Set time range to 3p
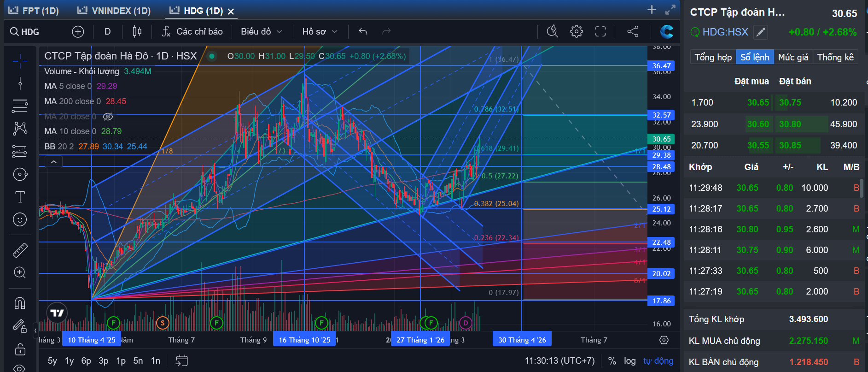The image size is (868, 372). (104, 360)
